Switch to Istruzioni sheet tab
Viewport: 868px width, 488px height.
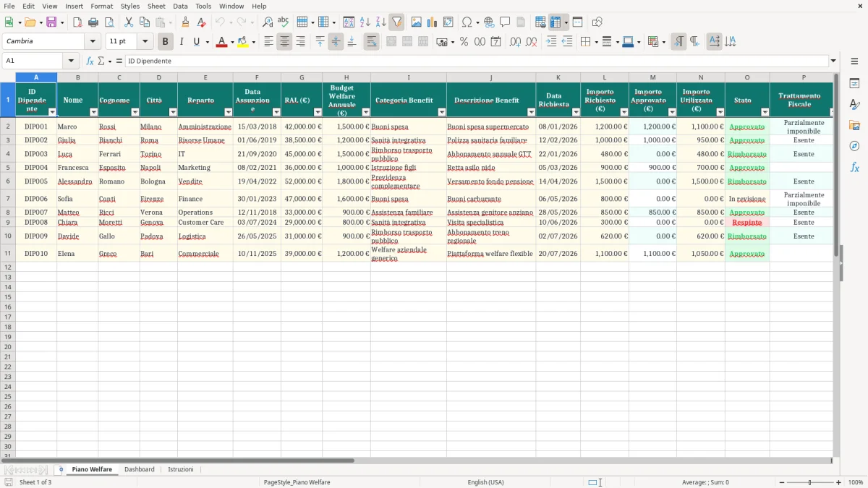[x=181, y=470]
